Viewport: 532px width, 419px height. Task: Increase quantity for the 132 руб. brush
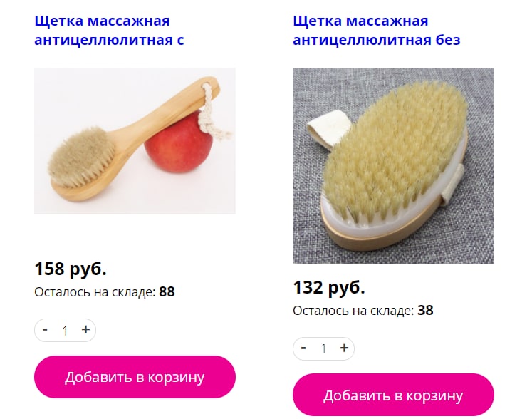click(344, 348)
